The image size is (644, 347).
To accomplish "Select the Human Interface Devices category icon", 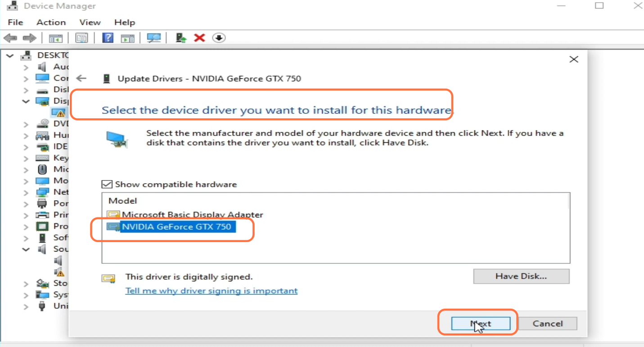I will point(42,135).
